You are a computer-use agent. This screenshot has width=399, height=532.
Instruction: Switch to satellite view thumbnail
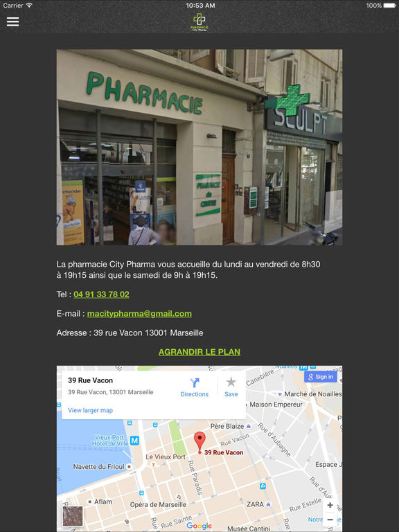click(73, 516)
